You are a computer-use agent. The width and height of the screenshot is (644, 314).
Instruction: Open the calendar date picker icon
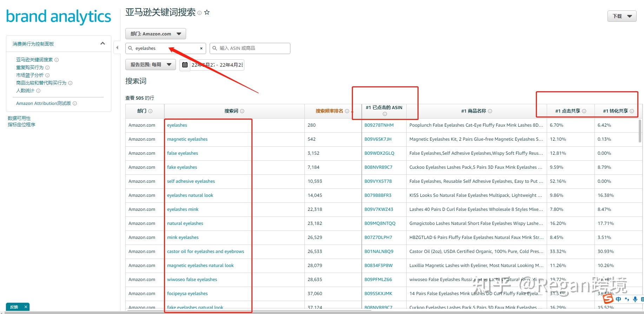click(185, 65)
